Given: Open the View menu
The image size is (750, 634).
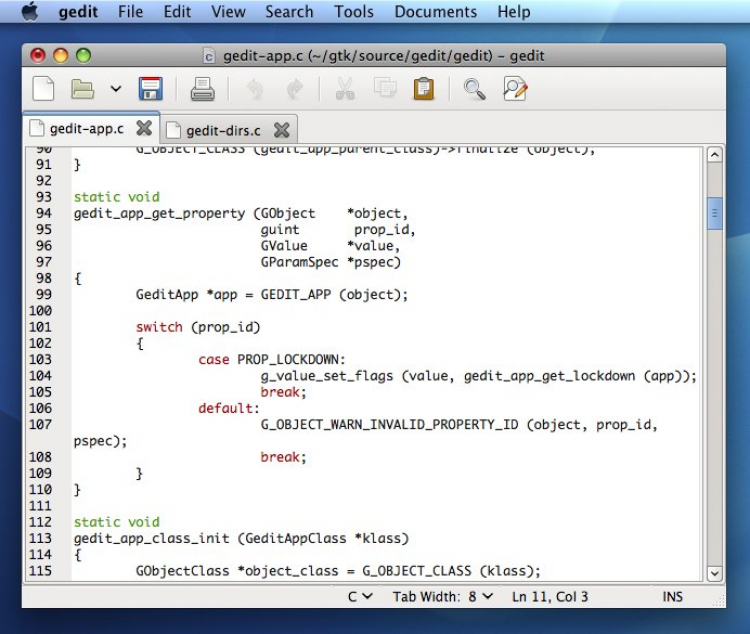Looking at the screenshot, I should 228,11.
